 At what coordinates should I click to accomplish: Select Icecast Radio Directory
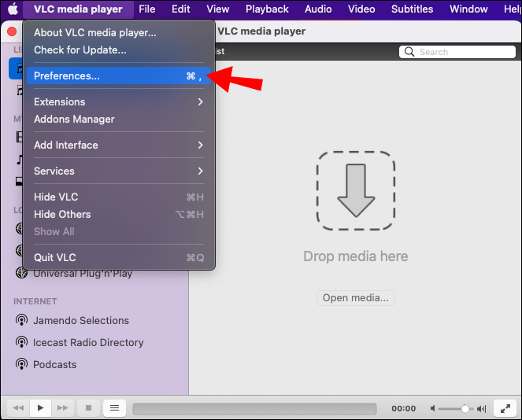point(88,342)
